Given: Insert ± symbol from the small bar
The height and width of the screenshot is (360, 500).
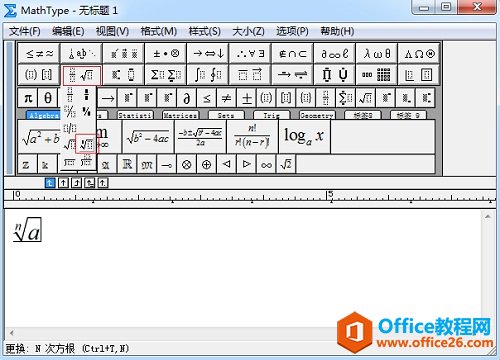Looking at the screenshot, I should [247, 98].
